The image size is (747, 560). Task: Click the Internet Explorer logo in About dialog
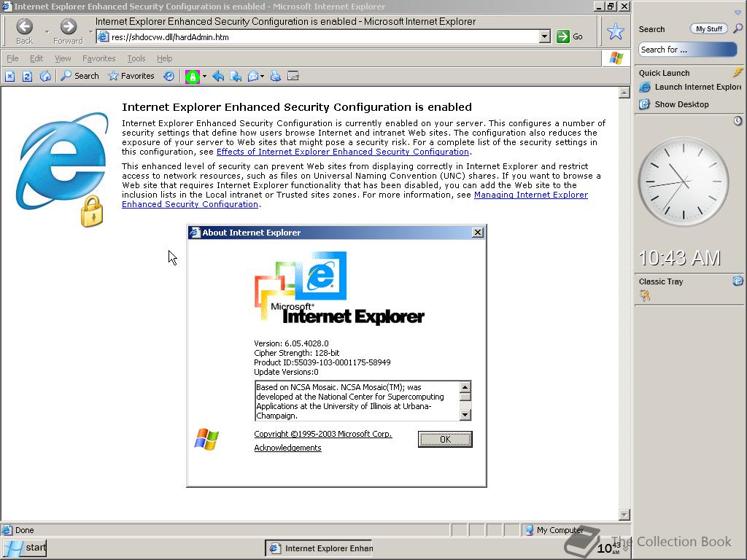pos(339,288)
